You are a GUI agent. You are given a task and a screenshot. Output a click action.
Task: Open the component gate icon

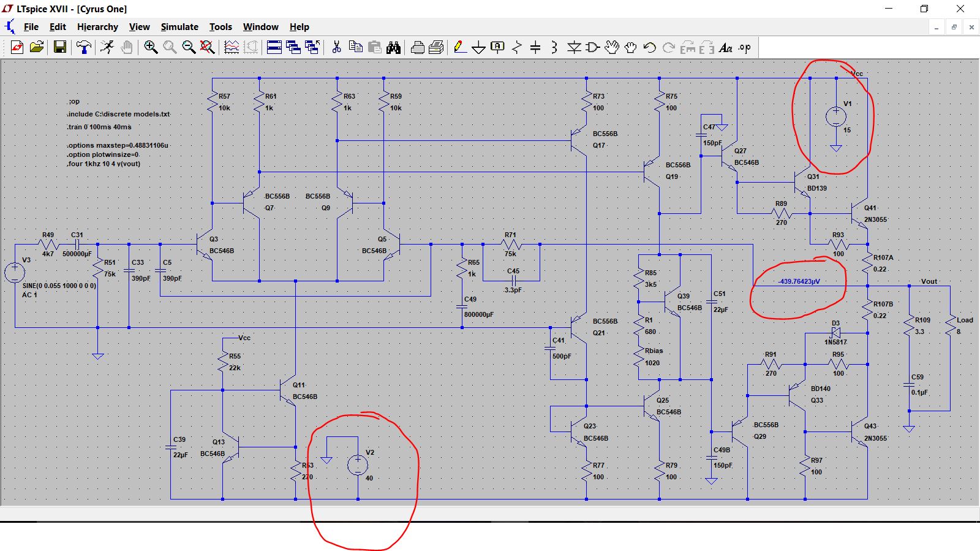click(592, 47)
